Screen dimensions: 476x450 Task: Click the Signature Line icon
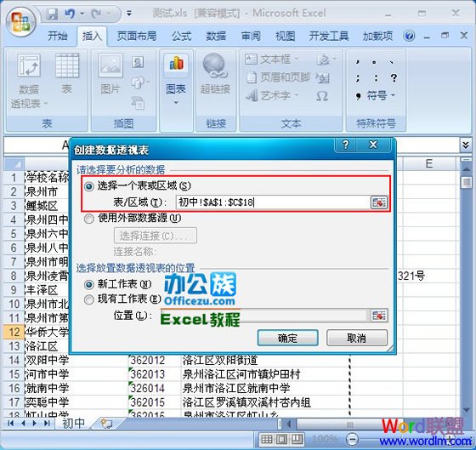[326, 60]
